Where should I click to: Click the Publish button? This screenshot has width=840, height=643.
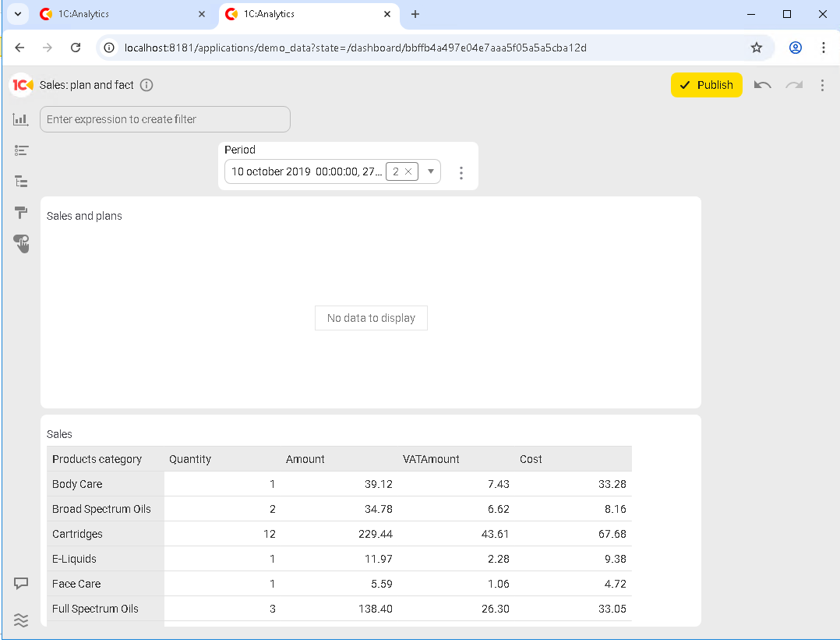pos(706,85)
